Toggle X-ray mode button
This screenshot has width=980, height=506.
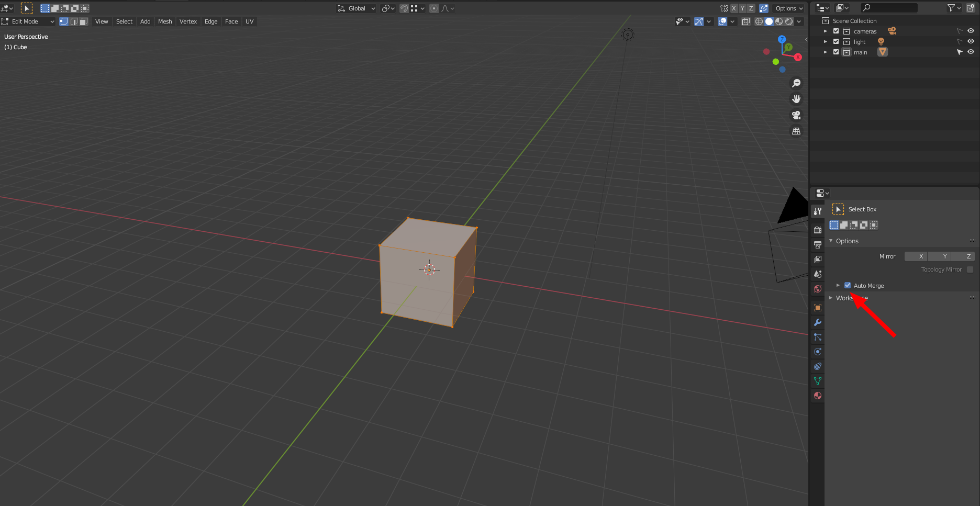(746, 21)
